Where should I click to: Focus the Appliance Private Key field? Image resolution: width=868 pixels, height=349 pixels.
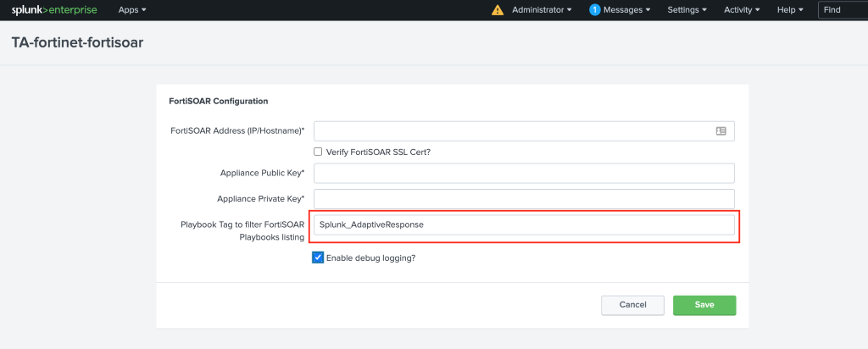(x=524, y=199)
